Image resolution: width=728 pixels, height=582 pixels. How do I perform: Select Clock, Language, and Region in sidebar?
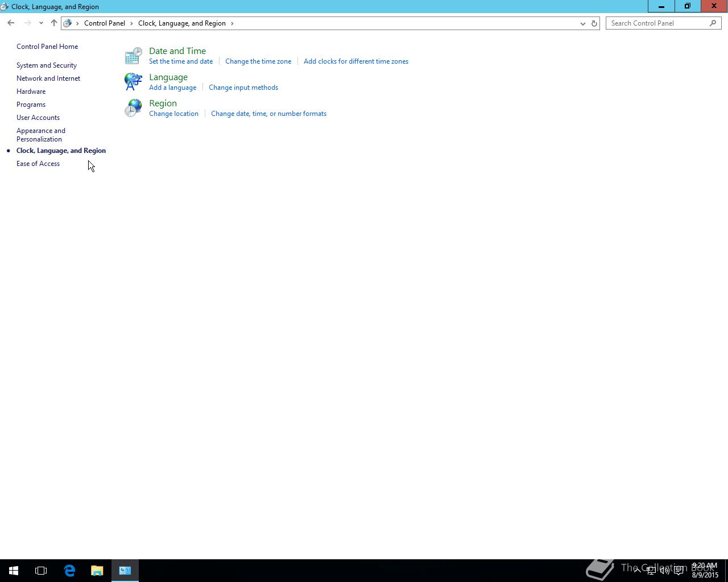coord(61,151)
